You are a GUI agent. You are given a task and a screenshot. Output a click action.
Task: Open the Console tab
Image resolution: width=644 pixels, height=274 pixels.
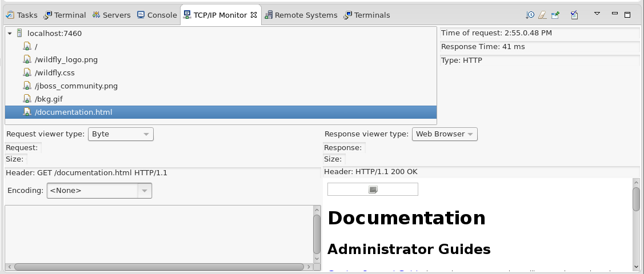(x=157, y=15)
